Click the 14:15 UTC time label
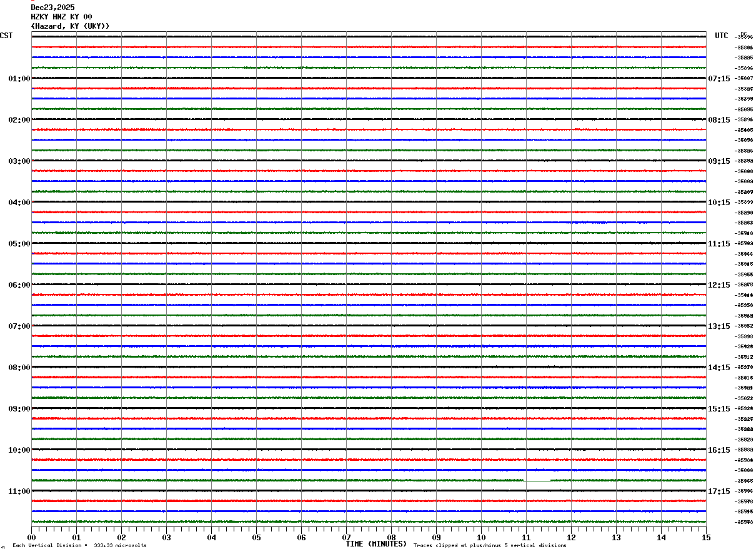 click(x=719, y=368)
